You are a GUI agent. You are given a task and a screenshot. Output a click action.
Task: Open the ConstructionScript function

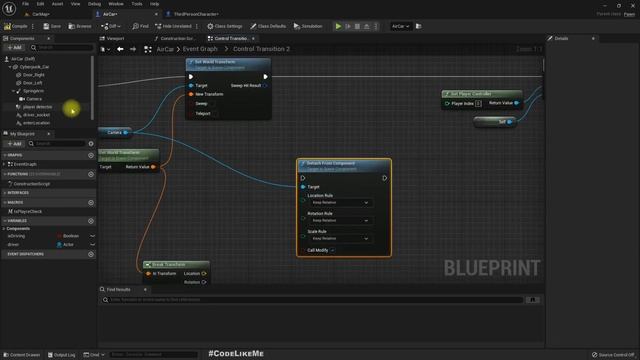pyautogui.click(x=32, y=184)
